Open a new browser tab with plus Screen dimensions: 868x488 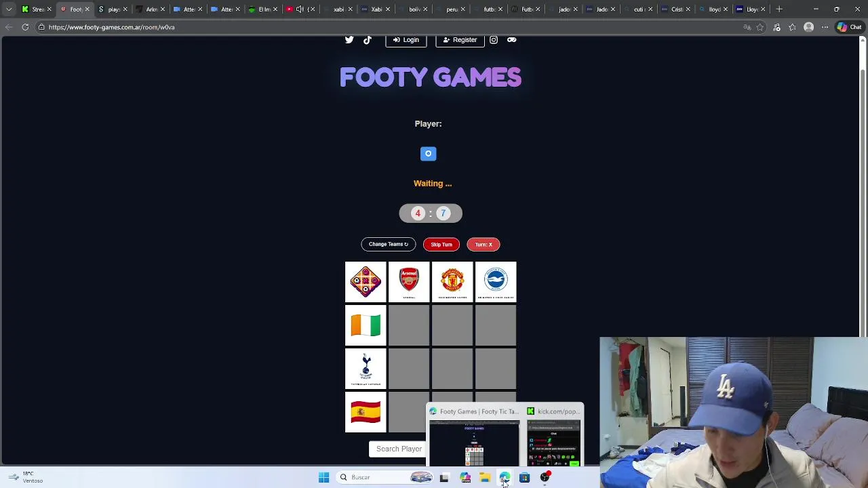coord(779,9)
